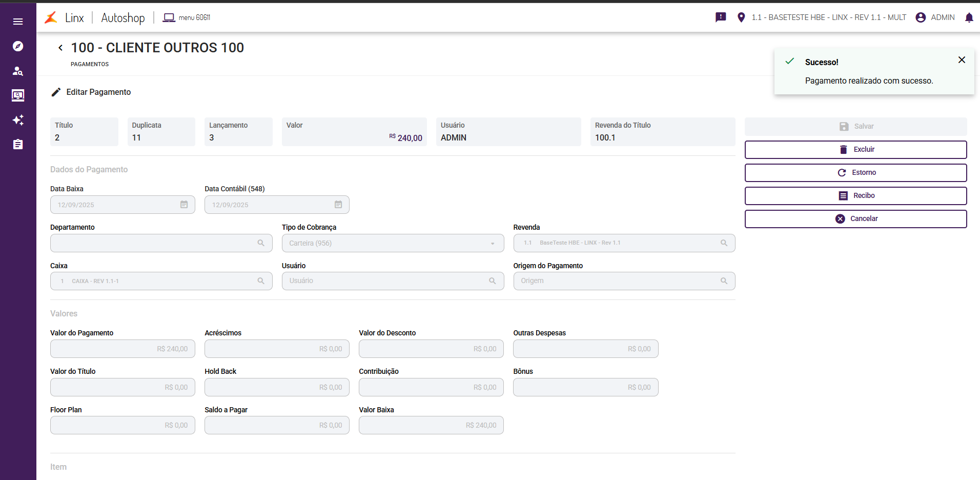Go back using the arrow beside the title
The image size is (980, 480).
60,48
